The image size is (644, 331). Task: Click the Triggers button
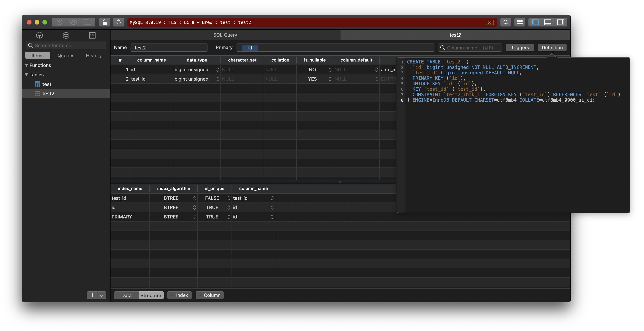[520, 47]
